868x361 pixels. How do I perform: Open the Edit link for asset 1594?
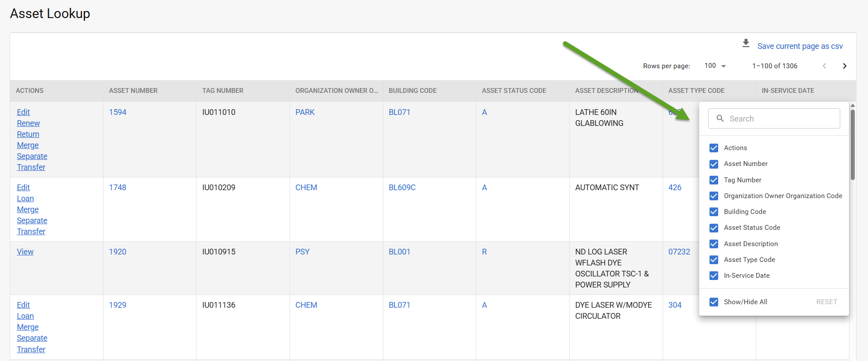(x=23, y=112)
